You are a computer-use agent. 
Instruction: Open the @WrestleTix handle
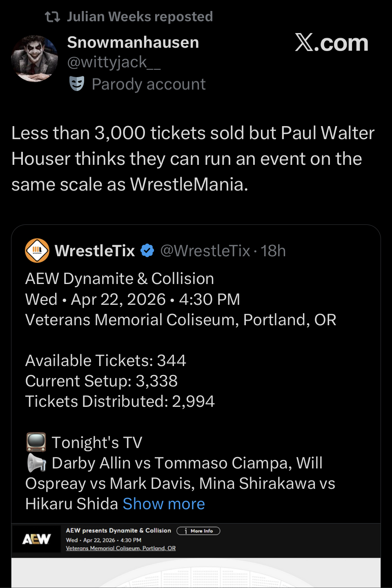point(205,251)
